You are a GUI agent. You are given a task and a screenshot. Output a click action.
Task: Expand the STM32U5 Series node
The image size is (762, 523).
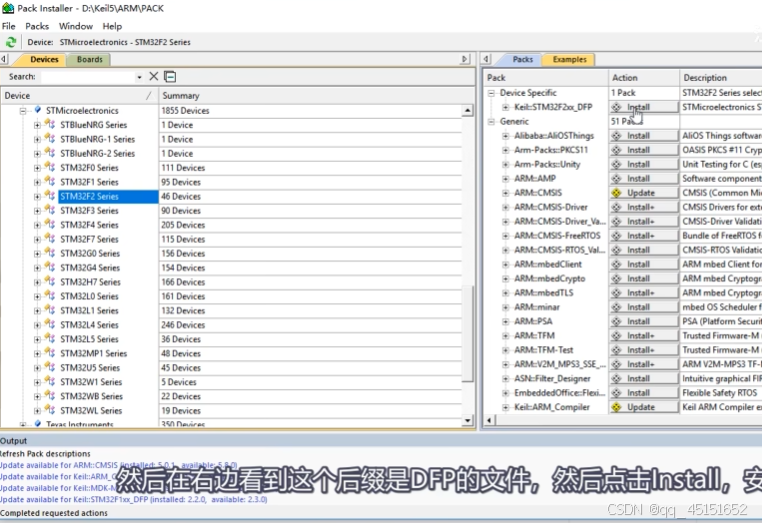[37, 368]
